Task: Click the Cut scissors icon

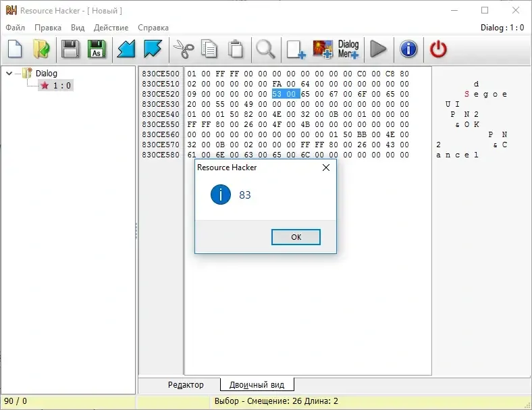Action: pyautogui.click(x=184, y=49)
